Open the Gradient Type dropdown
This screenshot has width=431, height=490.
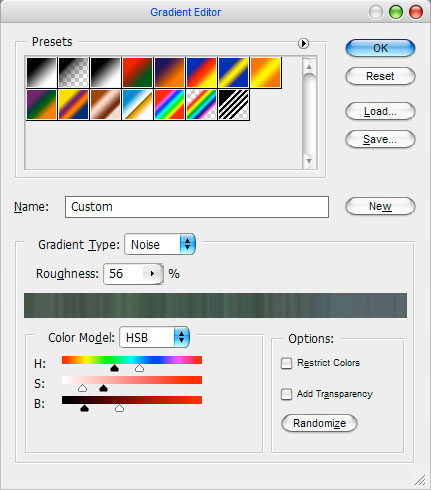point(160,244)
